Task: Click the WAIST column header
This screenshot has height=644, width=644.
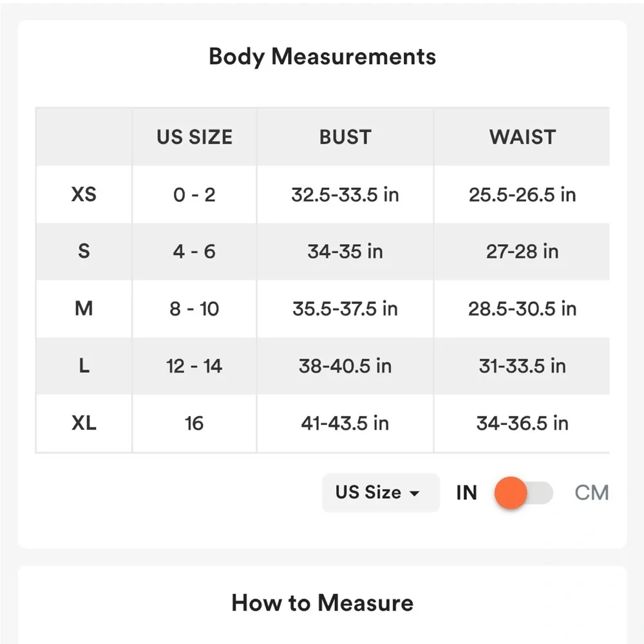Action: (x=522, y=137)
